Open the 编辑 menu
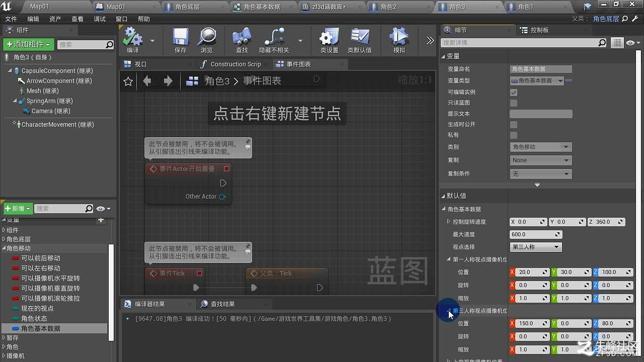644x362 pixels. pyautogui.click(x=33, y=19)
